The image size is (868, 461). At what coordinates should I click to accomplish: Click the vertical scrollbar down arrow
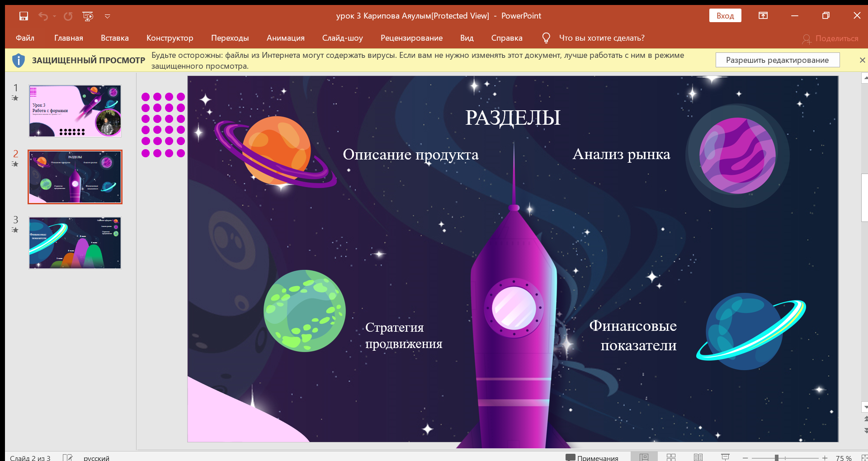[x=865, y=407]
